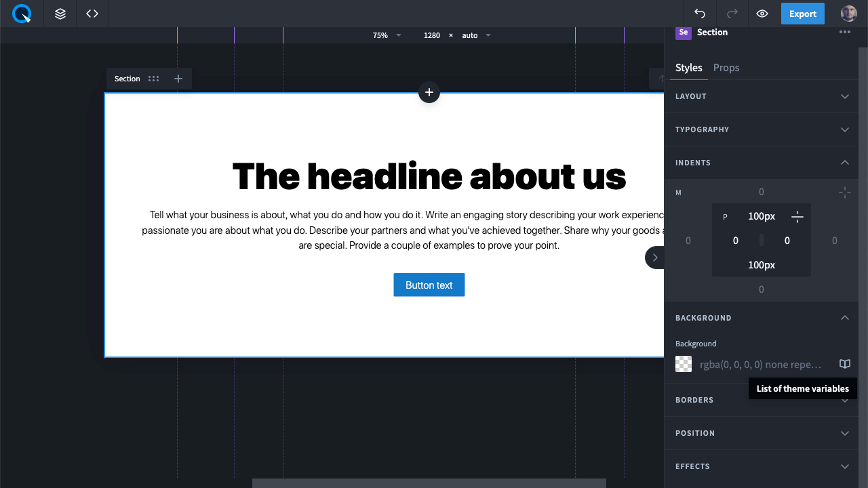Open the Section three-dots options menu
Screen dimensions: 868x488
click(844, 32)
